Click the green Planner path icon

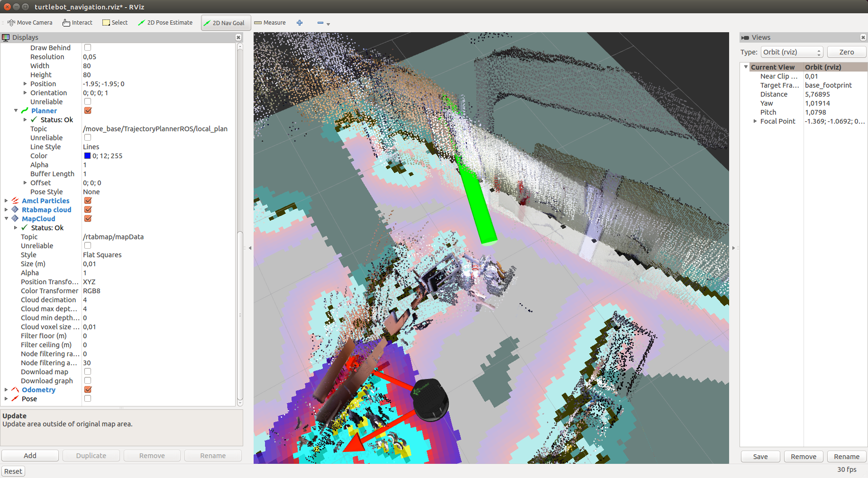click(x=25, y=110)
